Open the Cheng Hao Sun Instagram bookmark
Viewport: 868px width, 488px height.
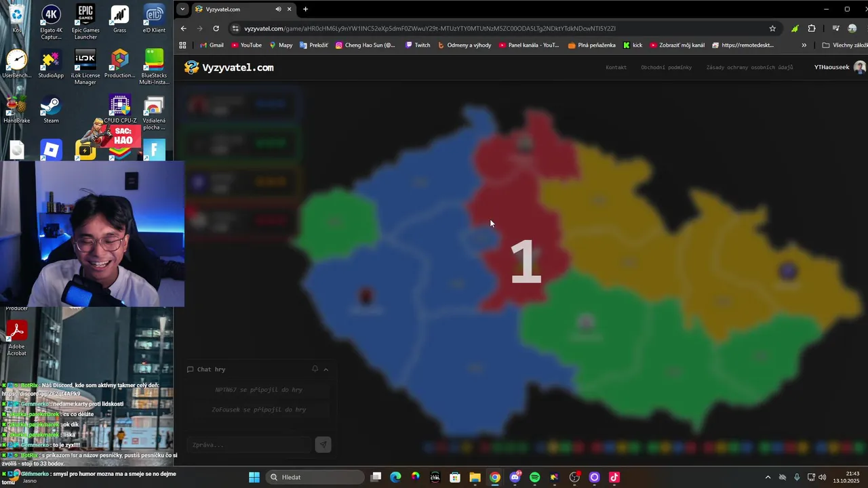[366, 45]
